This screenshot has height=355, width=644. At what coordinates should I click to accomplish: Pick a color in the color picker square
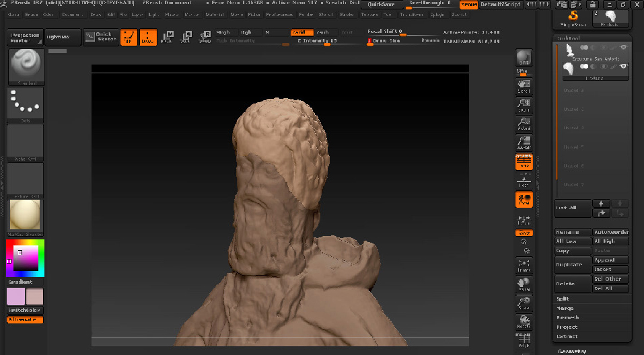tap(26, 258)
